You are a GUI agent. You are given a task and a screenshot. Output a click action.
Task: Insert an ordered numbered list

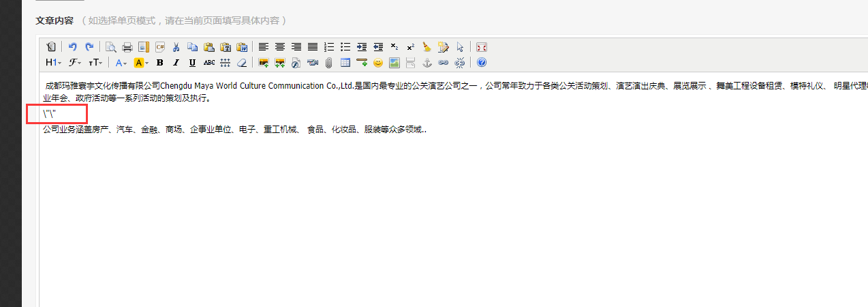pyautogui.click(x=329, y=47)
